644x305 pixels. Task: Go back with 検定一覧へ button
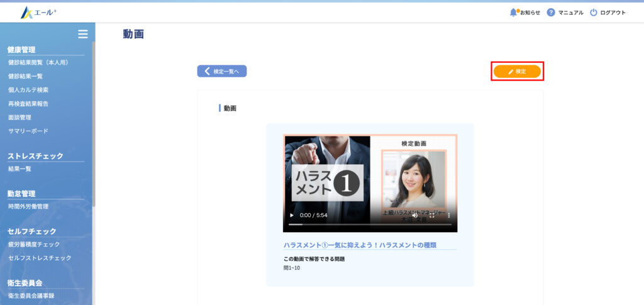coord(222,72)
